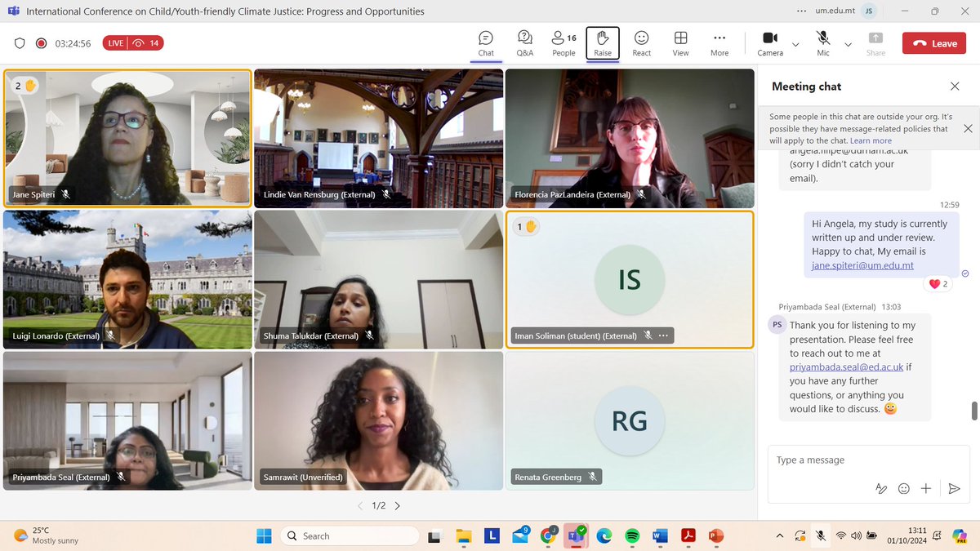Select Jane Spiteri video tile
This screenshot has width=980, height=551.
[x=127, y=138]
